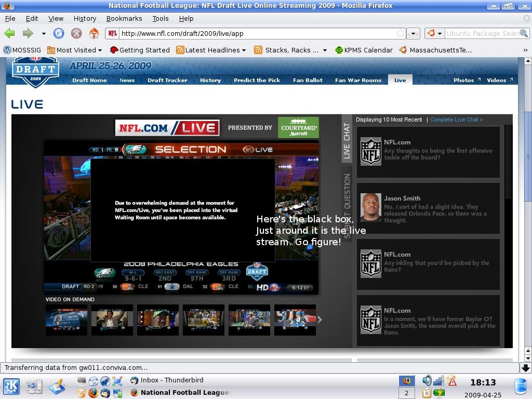
Task: Open the warning update notifier tray icon
Action: pos(451,381)
